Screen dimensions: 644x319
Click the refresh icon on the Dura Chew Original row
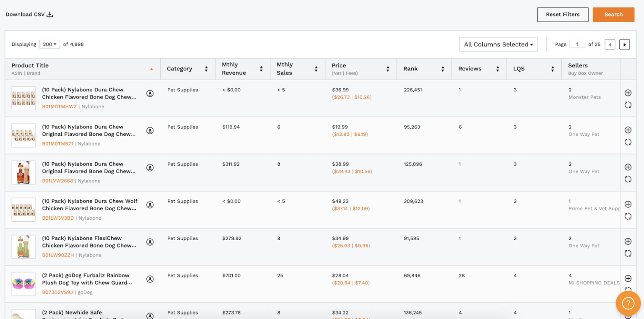pos(628,142)
